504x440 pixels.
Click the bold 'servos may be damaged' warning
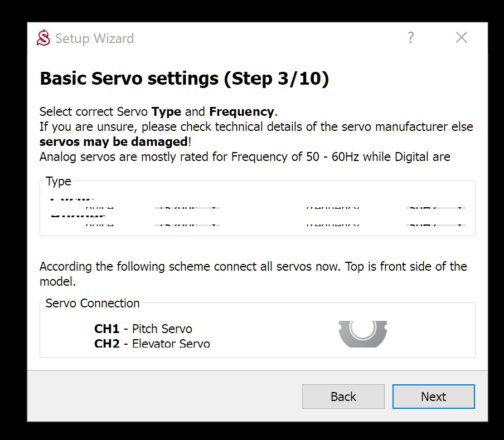[x=114, y=141]
